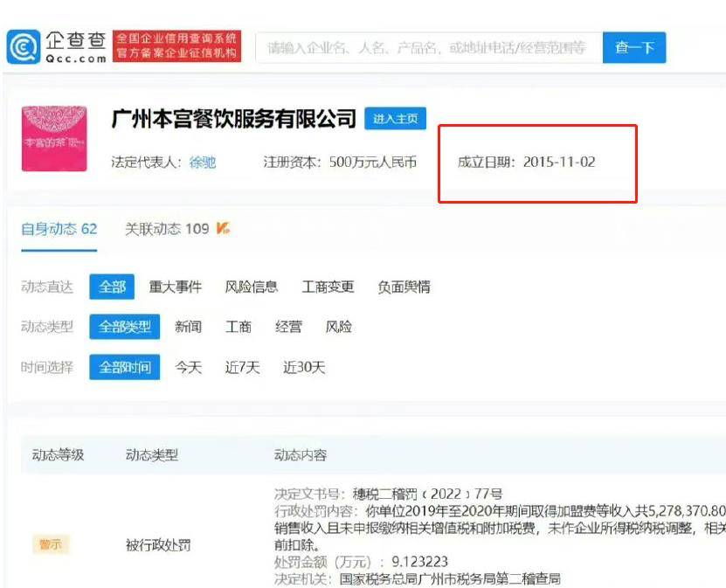The height and width of the screenshot is (588, 726).
Task: Click the 进入主页 button
Action: [396, 119]
